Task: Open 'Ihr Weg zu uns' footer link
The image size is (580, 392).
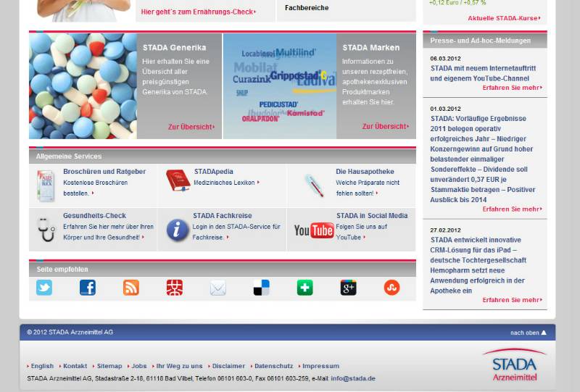Action: (178, 366)
